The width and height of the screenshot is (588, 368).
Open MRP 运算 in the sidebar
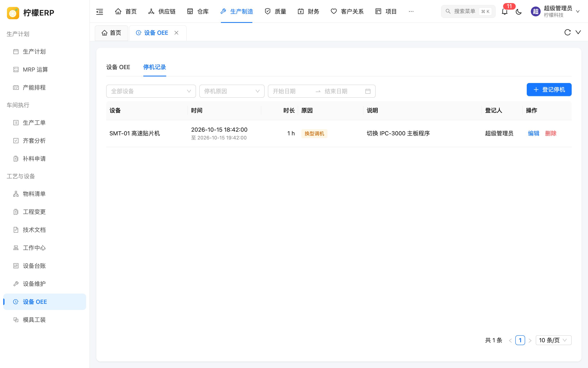pyautogui.click(x=45, y=70)
